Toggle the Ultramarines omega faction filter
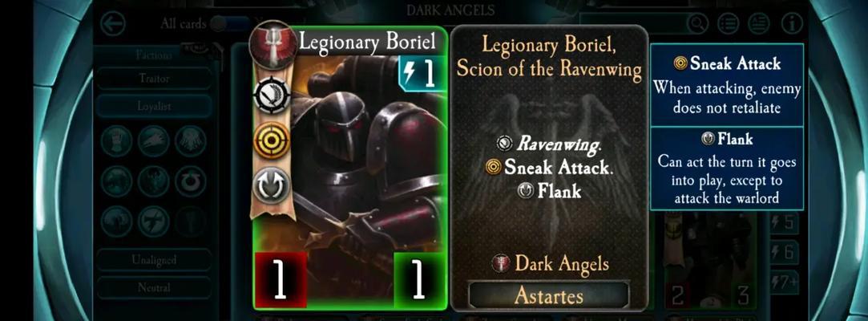Screen dimensions: 868x321 pos(191,181)
